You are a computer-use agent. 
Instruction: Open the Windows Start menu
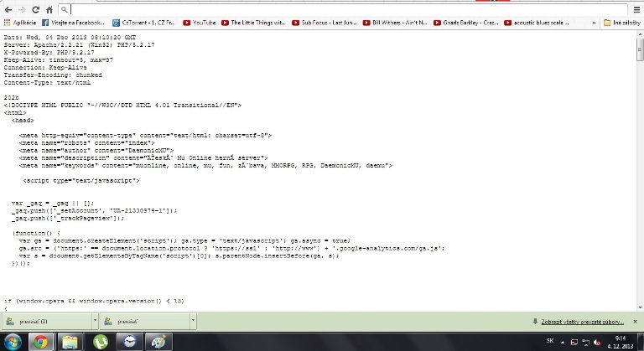point(12,341)
